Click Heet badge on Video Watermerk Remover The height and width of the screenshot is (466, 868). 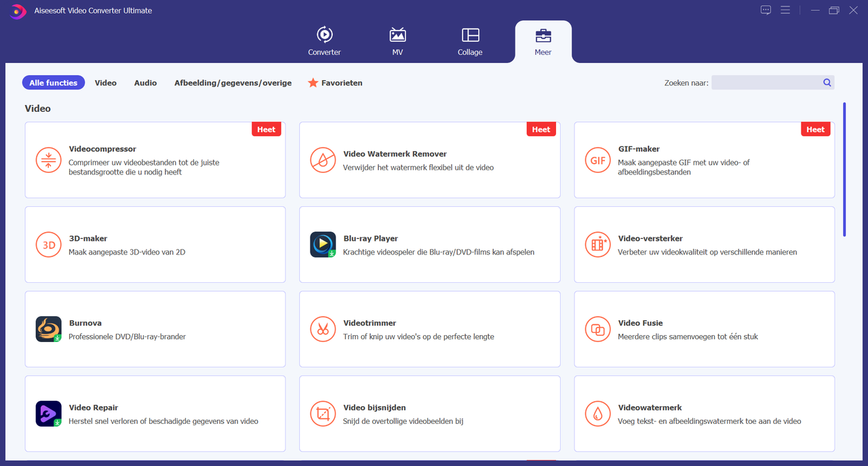point(541,130)
